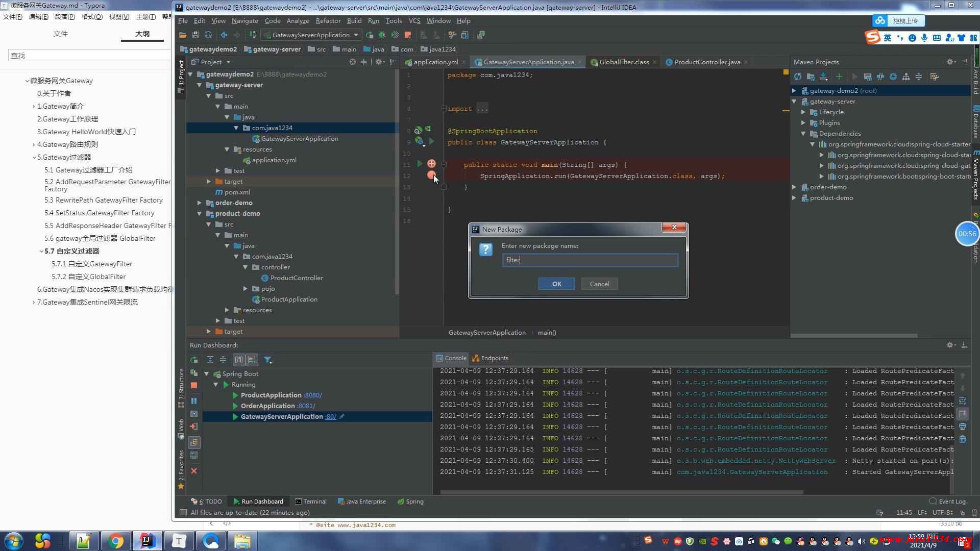Open the :8080/ link of ProductApplication
This screenshot has width=980, height=551.
pos(312,395)
